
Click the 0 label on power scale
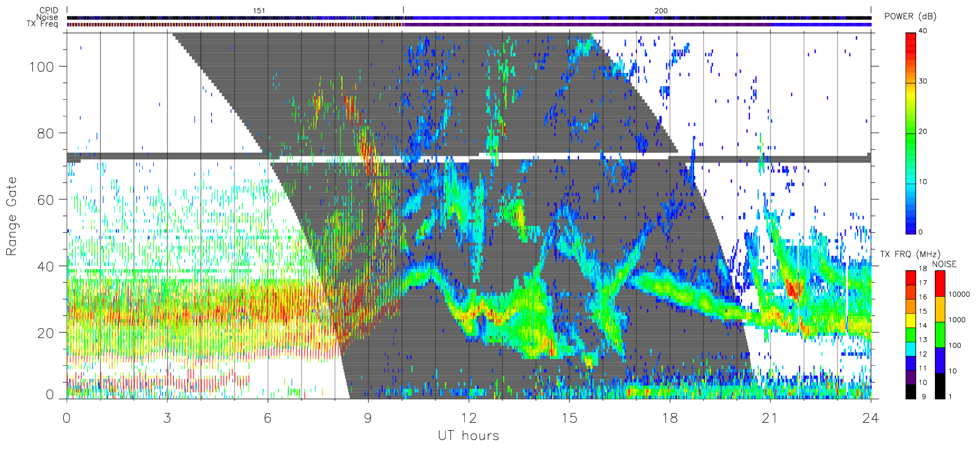tap(920, 232)
